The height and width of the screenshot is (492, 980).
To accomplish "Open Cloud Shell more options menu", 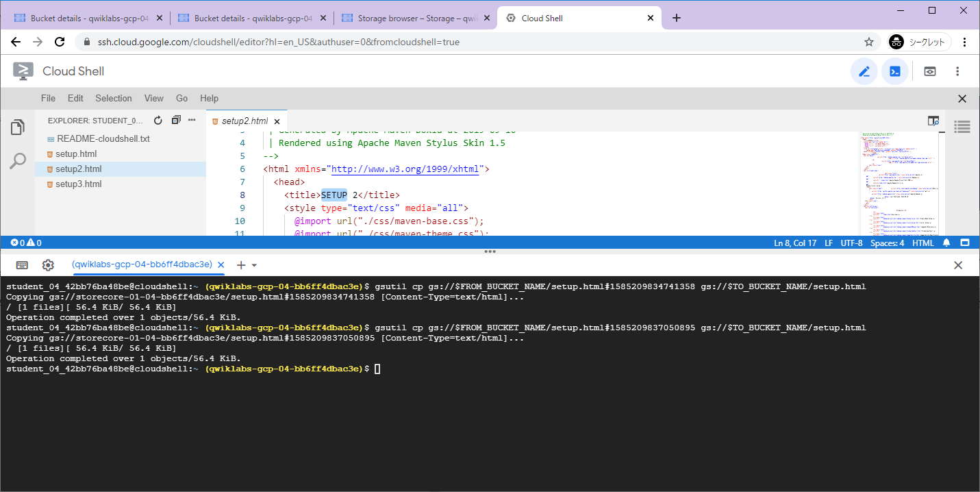I will pyautogui.click(x=957, y=71).
